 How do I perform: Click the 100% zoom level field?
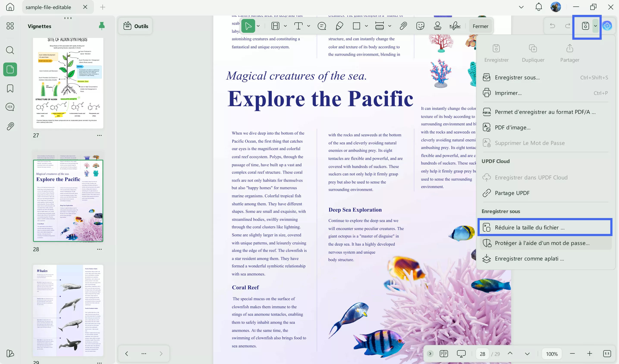coord(552,354)
